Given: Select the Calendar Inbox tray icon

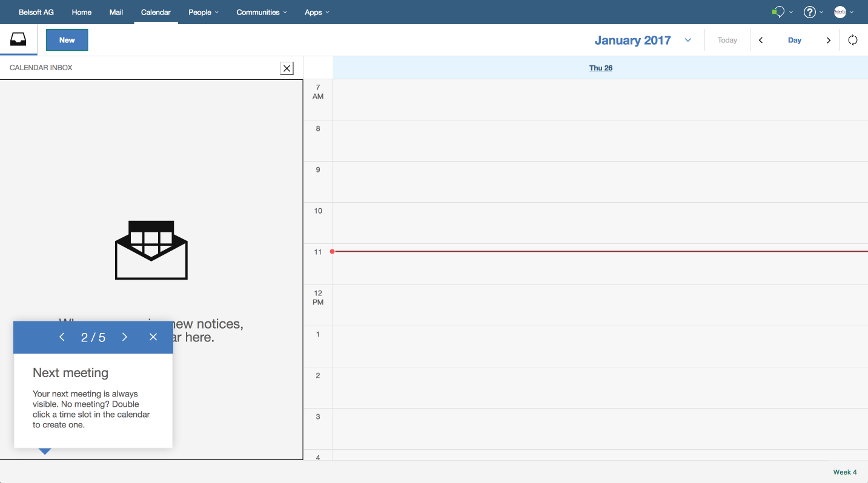Looking at the screenshot, I should tap(18, 39).
